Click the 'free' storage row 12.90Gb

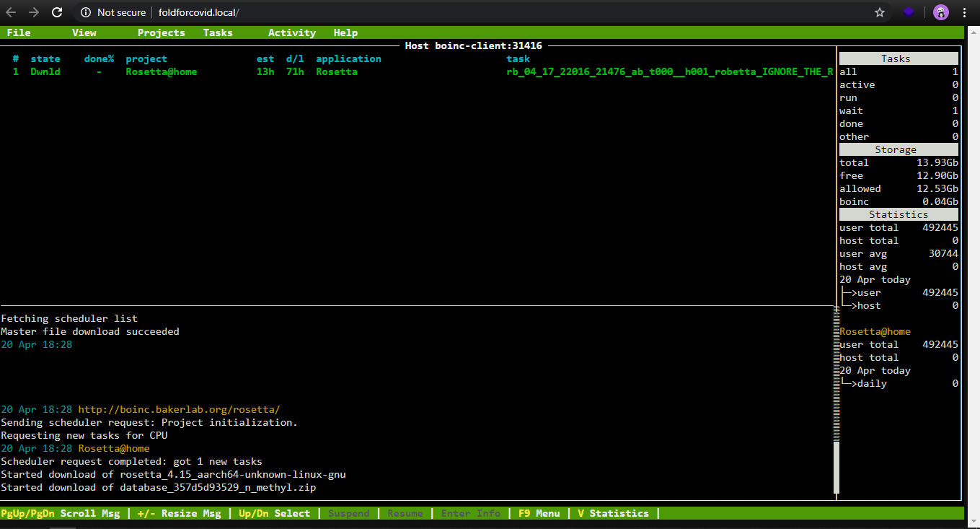899,175
